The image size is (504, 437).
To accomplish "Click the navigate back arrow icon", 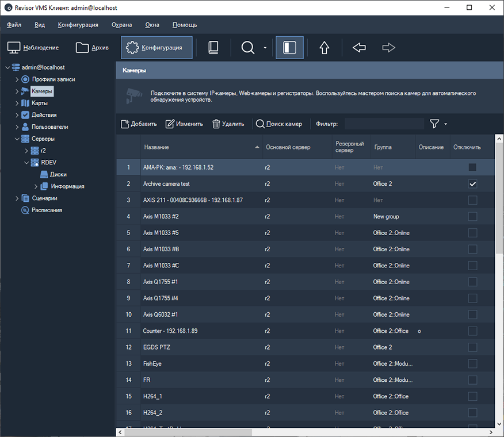I will point(359,48).
